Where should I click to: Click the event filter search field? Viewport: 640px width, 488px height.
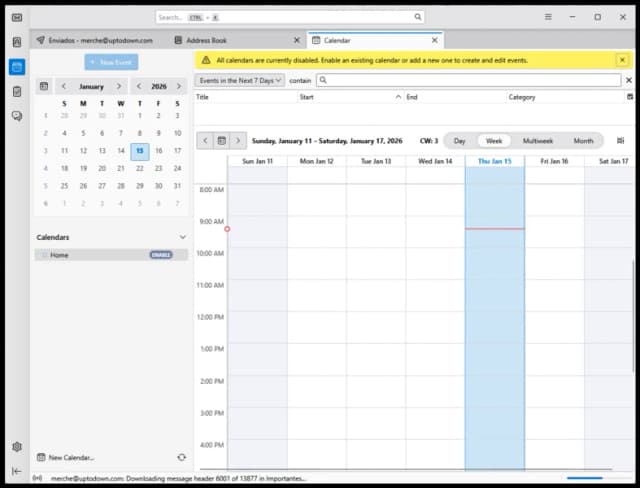(469, 80)
